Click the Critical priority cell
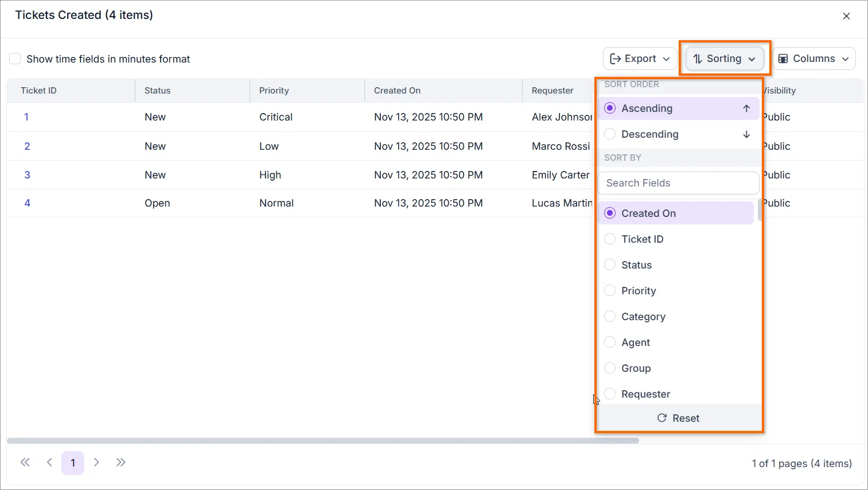 [x=276, y=117]
